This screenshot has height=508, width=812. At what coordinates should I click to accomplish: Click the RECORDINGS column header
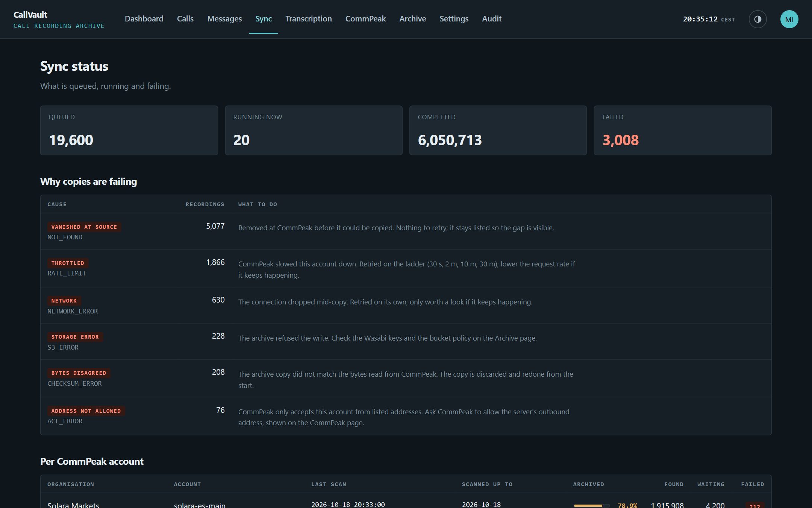(205, 204)
